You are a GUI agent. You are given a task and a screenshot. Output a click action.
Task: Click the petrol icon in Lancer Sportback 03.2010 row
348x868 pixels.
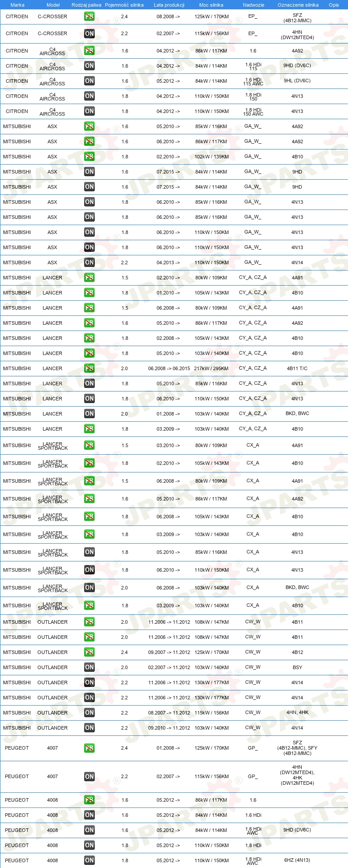(x=89, y=445)
